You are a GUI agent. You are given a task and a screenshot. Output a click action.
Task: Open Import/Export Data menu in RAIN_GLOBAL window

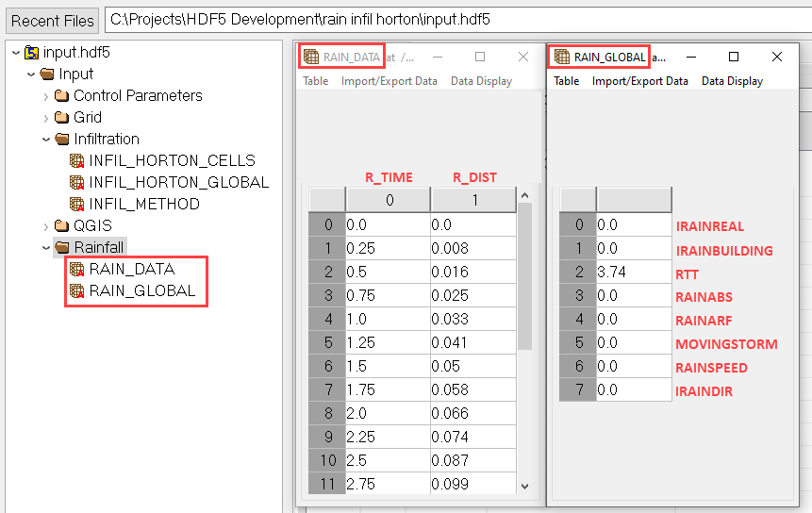pos(639,81)
